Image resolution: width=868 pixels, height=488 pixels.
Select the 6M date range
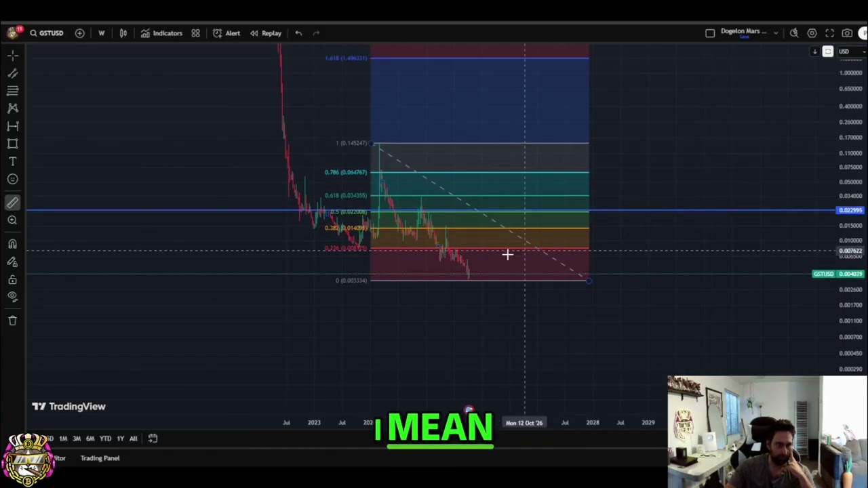click(x=90, y=439)
